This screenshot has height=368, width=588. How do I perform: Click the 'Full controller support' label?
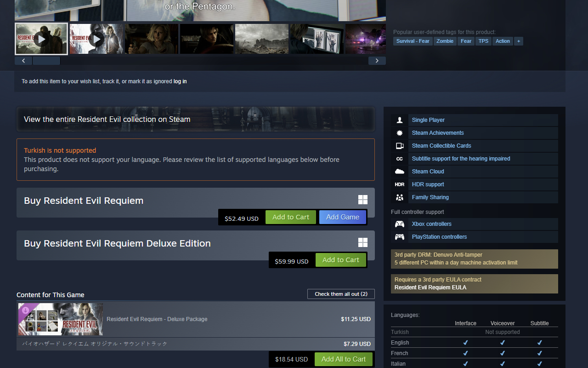click(418, 212)
